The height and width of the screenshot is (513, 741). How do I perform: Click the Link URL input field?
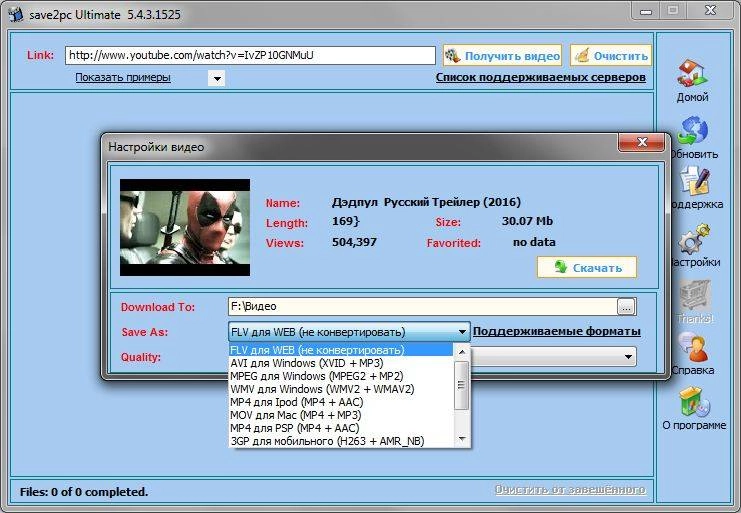point(250,55)
